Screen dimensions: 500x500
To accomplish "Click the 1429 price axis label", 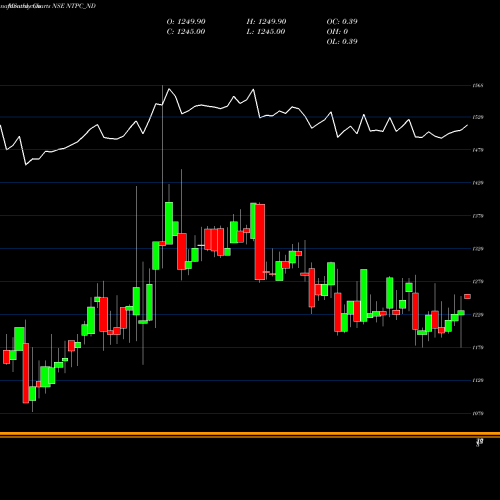I will pos(478,183).
